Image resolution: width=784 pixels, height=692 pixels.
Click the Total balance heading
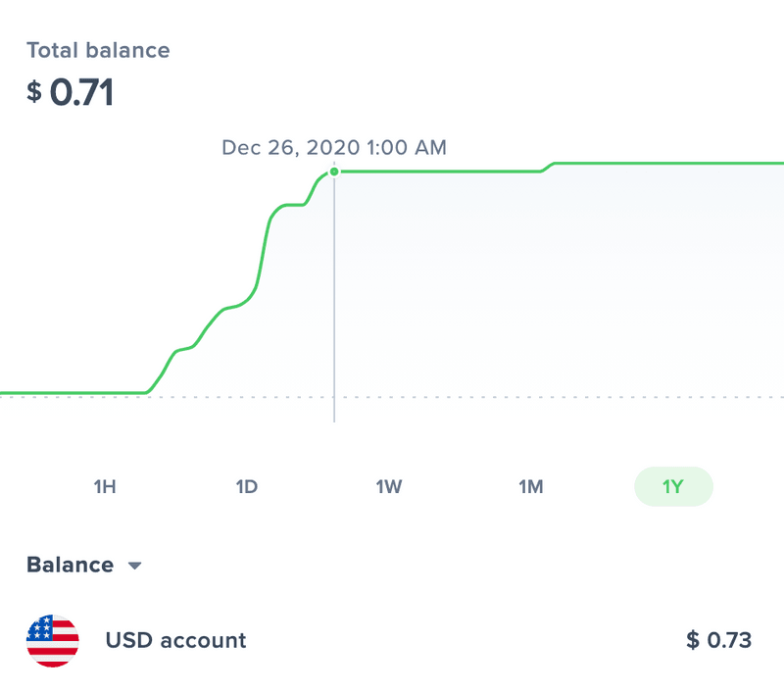tap(100, 50)
